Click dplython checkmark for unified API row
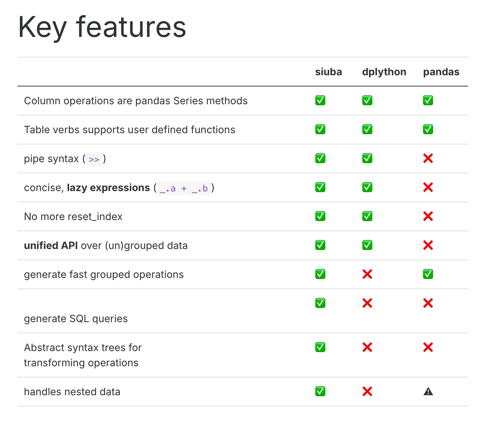504x422 pixels. (367, 245)
